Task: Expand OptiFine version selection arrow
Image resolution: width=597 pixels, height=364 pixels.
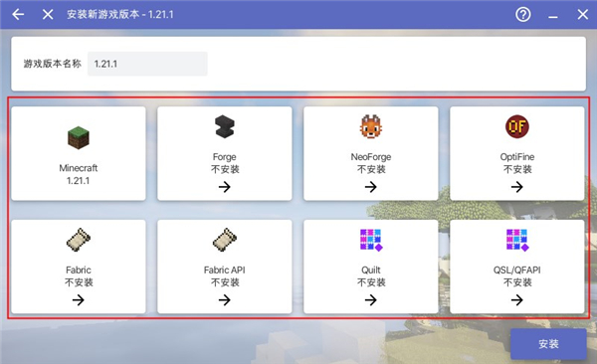Action: tap(517, 187)
